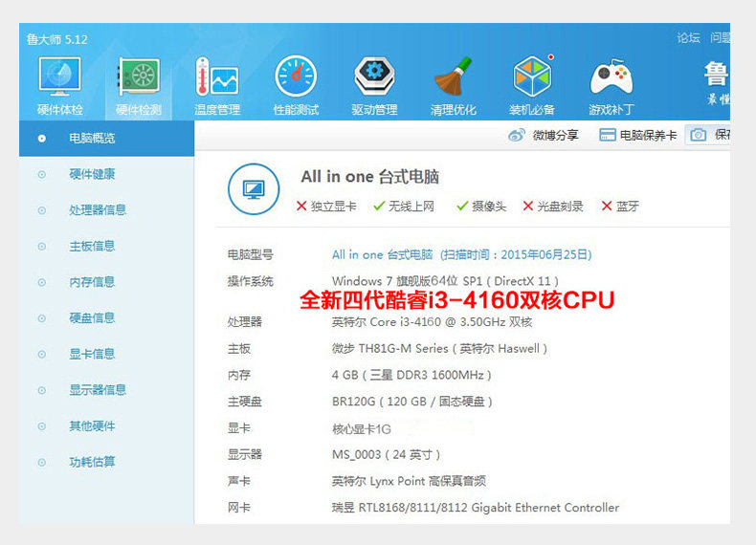Click the RTL8168 Ethernet Controller text
The height and width of the screenshot is (545, 756).
click(x=476, y=508)
